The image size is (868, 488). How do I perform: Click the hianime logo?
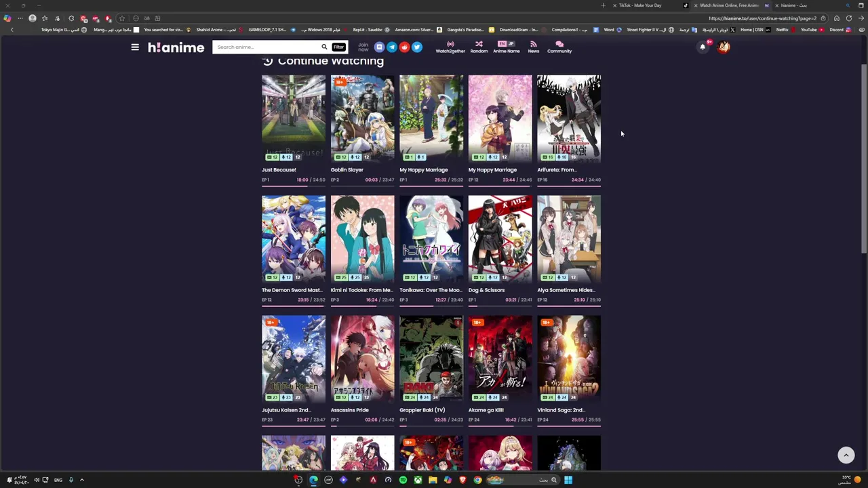(176, 47)
